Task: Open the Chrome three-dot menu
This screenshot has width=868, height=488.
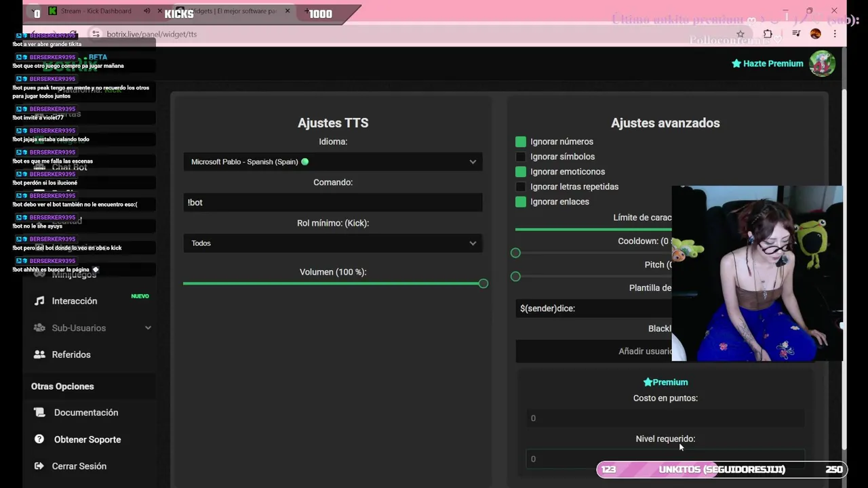Action: [x=835, y=34]
